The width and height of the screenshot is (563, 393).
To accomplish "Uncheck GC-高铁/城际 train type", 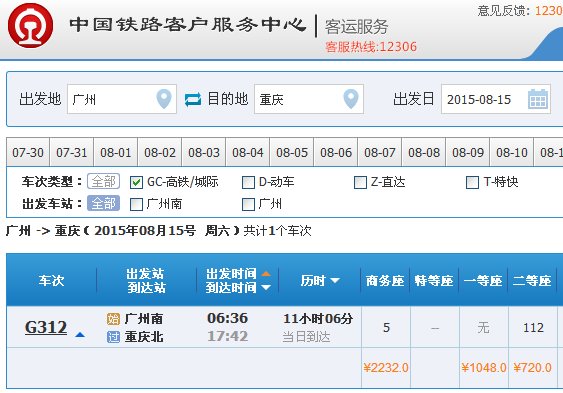I will [136, 182].
